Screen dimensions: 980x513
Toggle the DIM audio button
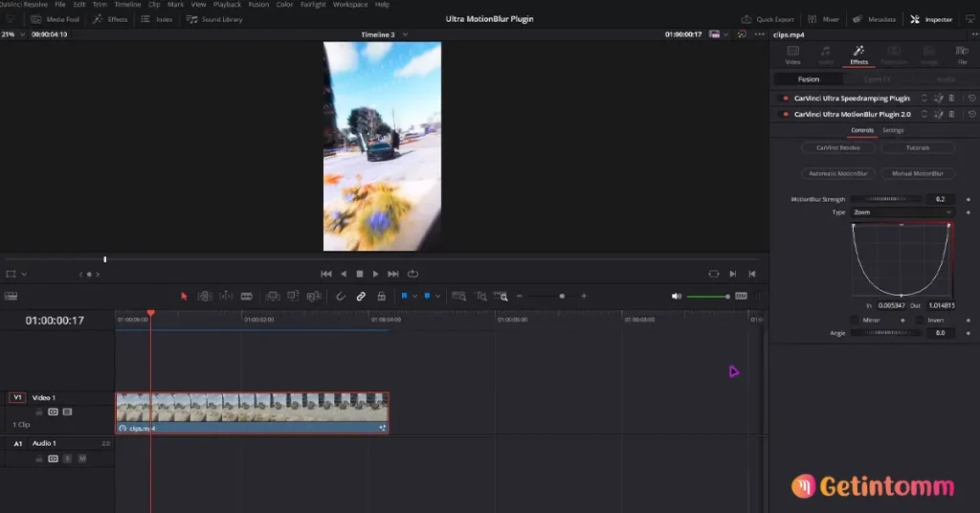(742, 296)
